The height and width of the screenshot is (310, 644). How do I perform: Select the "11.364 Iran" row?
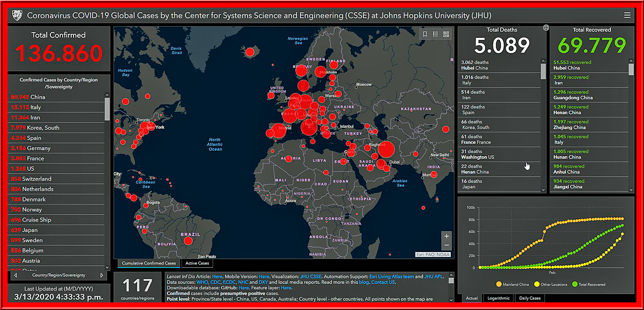56,117
